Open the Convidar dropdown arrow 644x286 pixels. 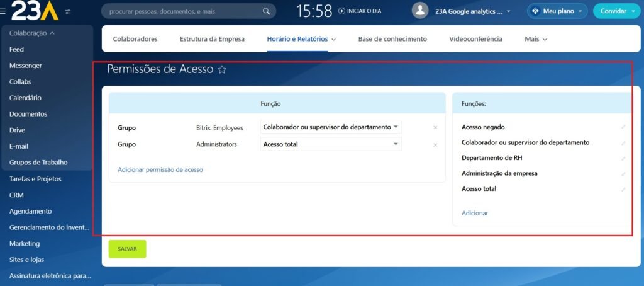pos(633,11)
